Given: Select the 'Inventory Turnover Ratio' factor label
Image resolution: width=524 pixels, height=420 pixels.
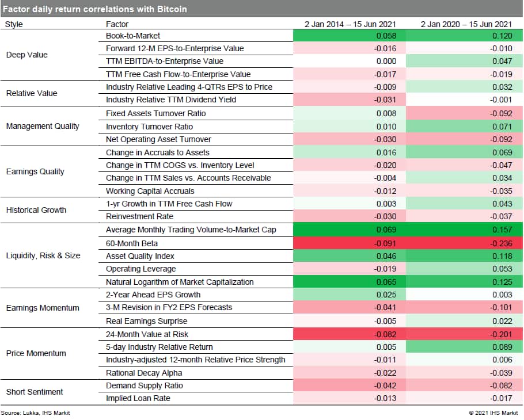Looking at the screenshot, I should coord(149,127).
